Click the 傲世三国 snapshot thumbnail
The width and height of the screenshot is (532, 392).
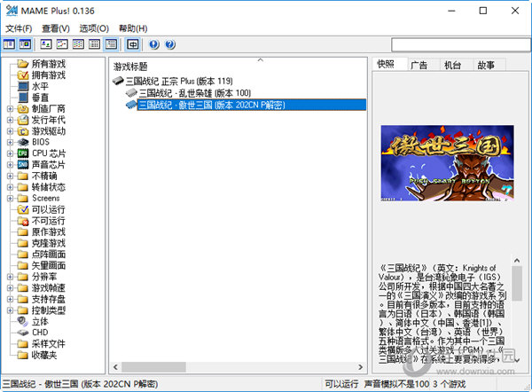447,163
